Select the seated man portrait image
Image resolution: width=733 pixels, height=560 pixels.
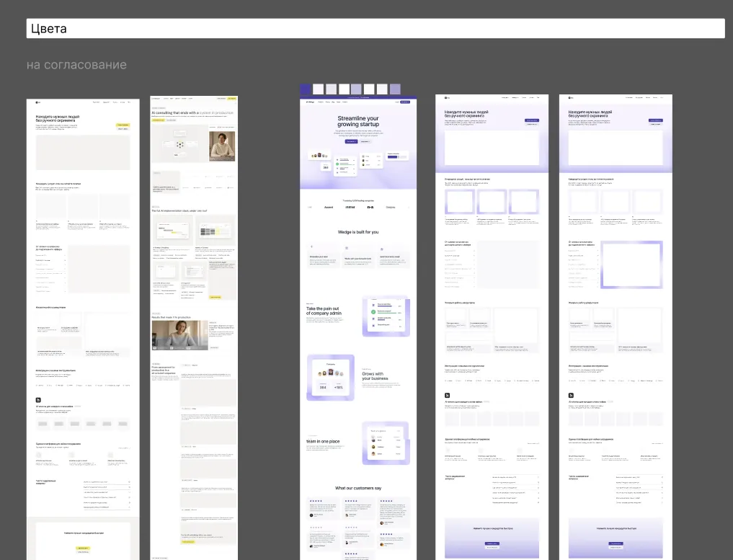222,146
